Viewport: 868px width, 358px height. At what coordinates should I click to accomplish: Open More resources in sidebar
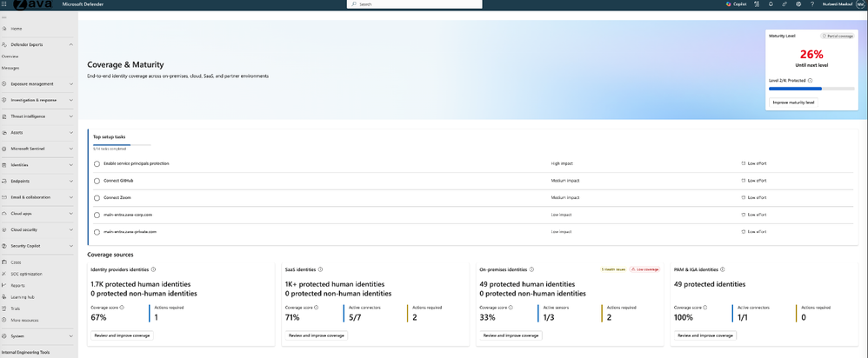point(25,321)
